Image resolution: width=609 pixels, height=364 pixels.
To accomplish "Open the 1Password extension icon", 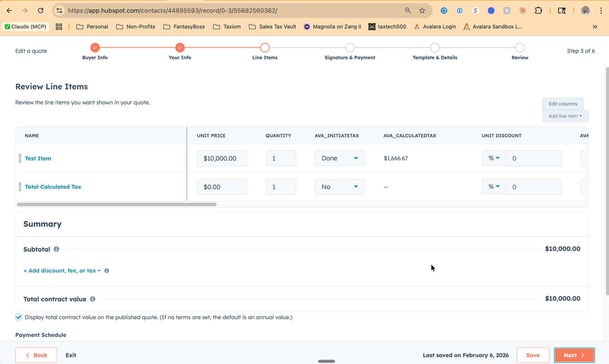I will point(459,11).
